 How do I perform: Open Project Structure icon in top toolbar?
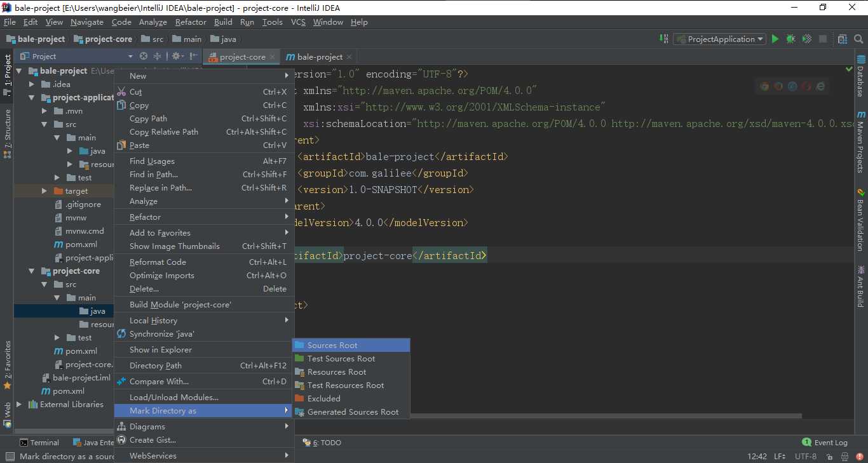click(x=843, y=39)
